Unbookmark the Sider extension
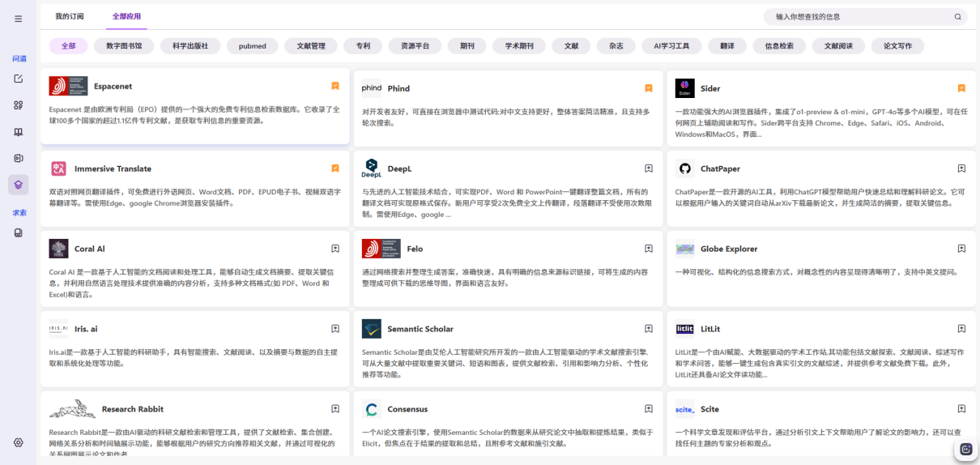This screenshot has height=465, width=980. [961, 88]
